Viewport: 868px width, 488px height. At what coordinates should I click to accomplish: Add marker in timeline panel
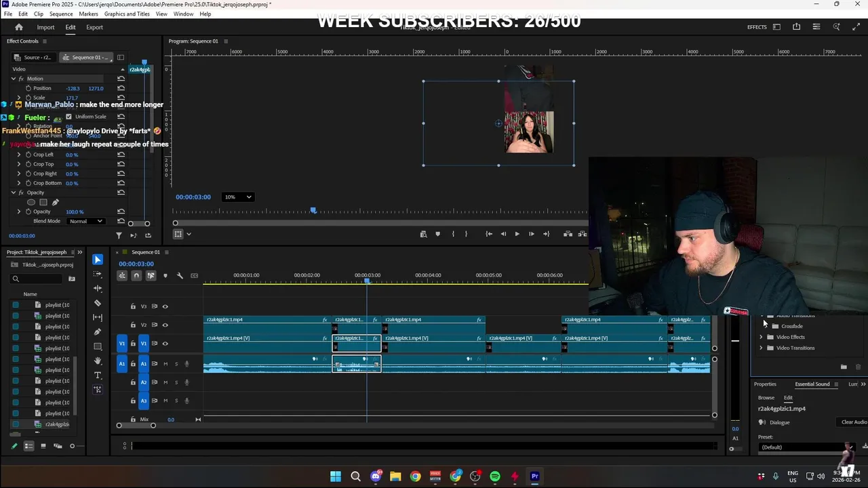(x=165, y=275)
